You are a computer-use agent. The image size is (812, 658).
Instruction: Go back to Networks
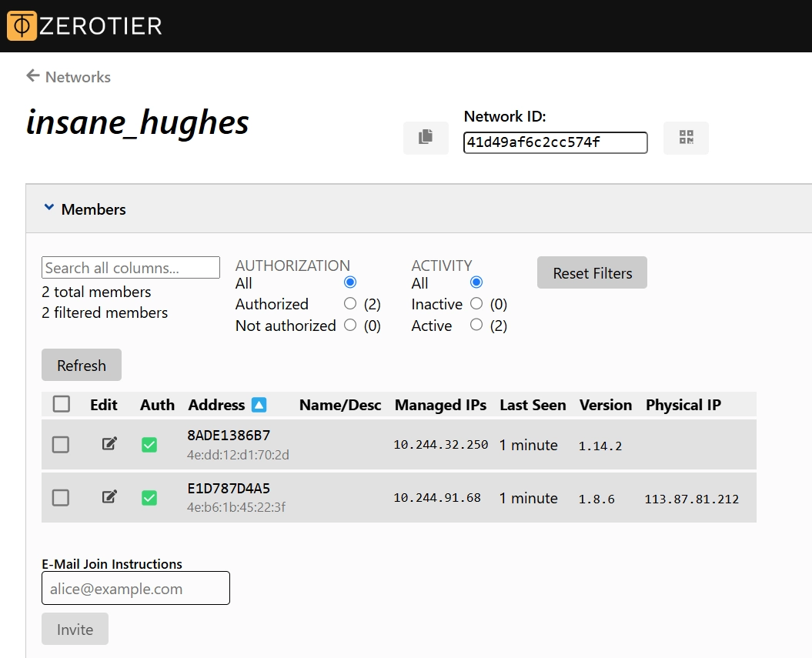69,77
